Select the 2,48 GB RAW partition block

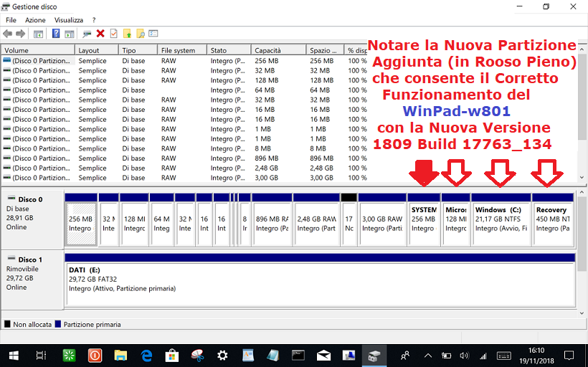pyautogui.click(x=316, y=219)
